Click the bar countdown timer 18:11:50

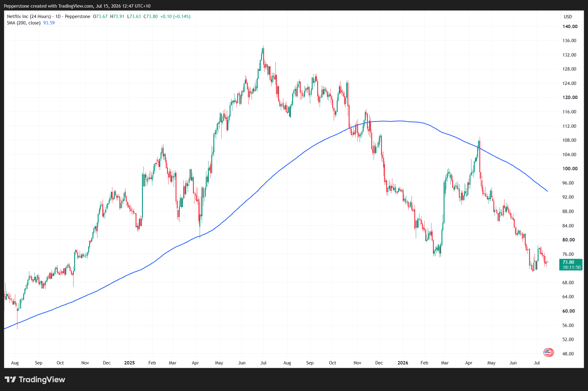pyautogui.click(x=572, y=267)
